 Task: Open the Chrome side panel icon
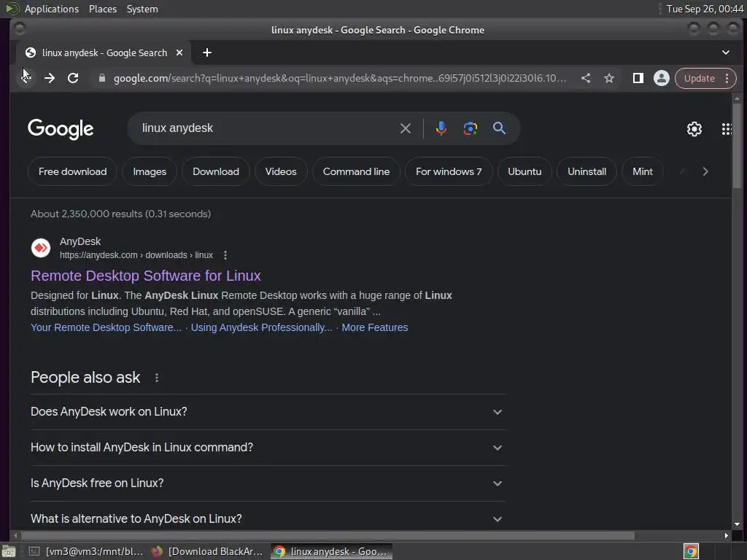coord(638,78)
